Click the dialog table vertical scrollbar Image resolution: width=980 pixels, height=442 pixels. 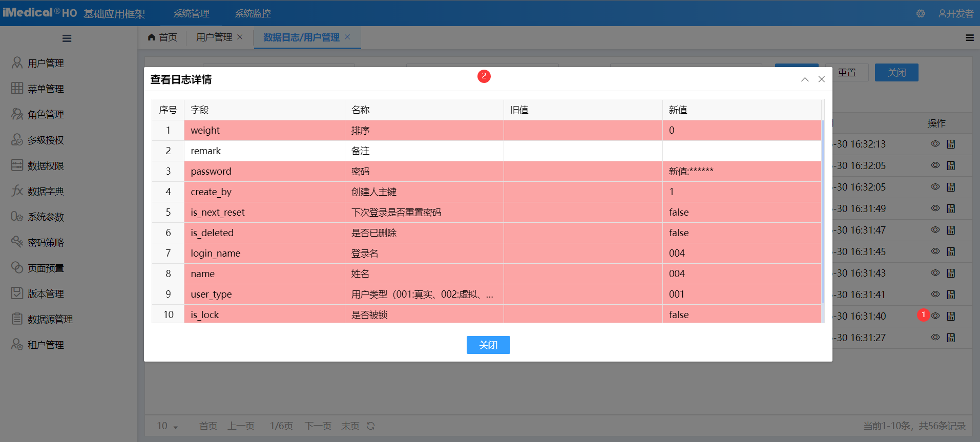[x=823, y=212]
